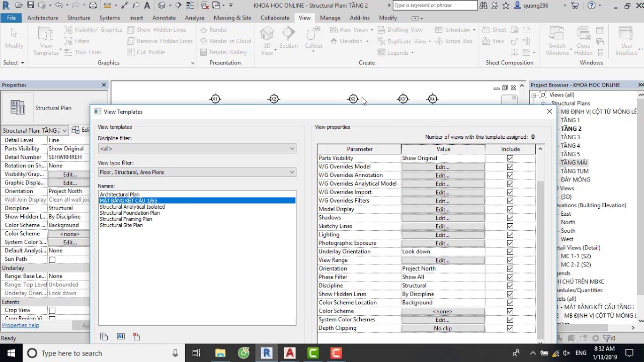Click the Properties help link

(x=21, y=325)
